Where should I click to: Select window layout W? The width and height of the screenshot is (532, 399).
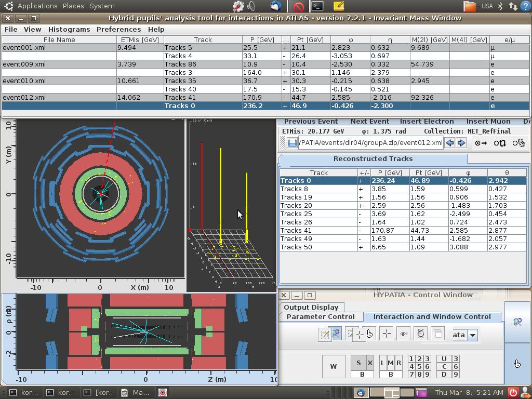click(x=334, y=366)
